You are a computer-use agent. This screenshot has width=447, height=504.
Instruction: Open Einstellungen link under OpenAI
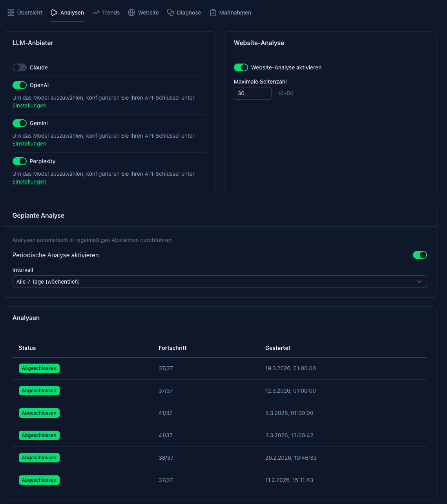(29, 106)
